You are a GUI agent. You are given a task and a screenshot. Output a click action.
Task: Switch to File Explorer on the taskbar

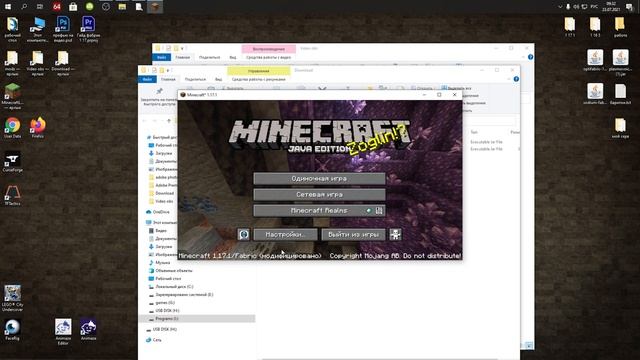coord(122,7)
